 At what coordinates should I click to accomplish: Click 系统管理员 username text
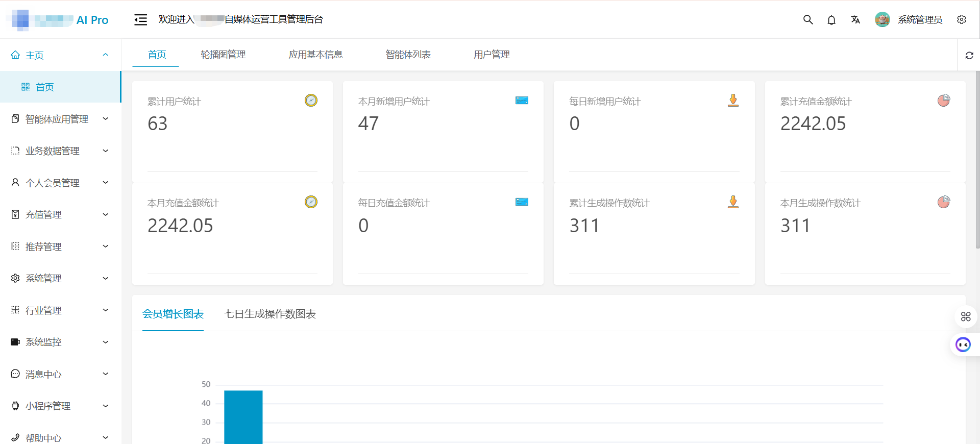point(920,19)
